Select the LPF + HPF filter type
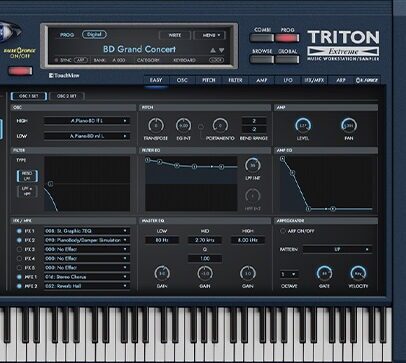 27,191
